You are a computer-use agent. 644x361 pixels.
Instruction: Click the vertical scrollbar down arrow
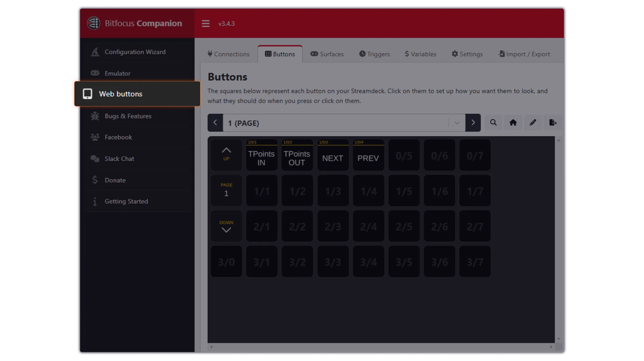[x=558, y=339]
